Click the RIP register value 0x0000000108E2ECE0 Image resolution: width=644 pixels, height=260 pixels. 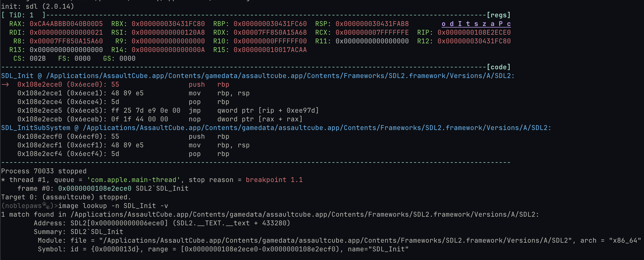point(474,33)
